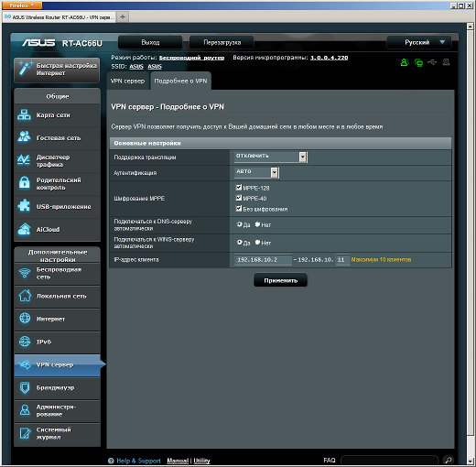476x467 pixels.
Task: Click the green client status icon in header
Action: pyautogui.click(x=405, y=62)
